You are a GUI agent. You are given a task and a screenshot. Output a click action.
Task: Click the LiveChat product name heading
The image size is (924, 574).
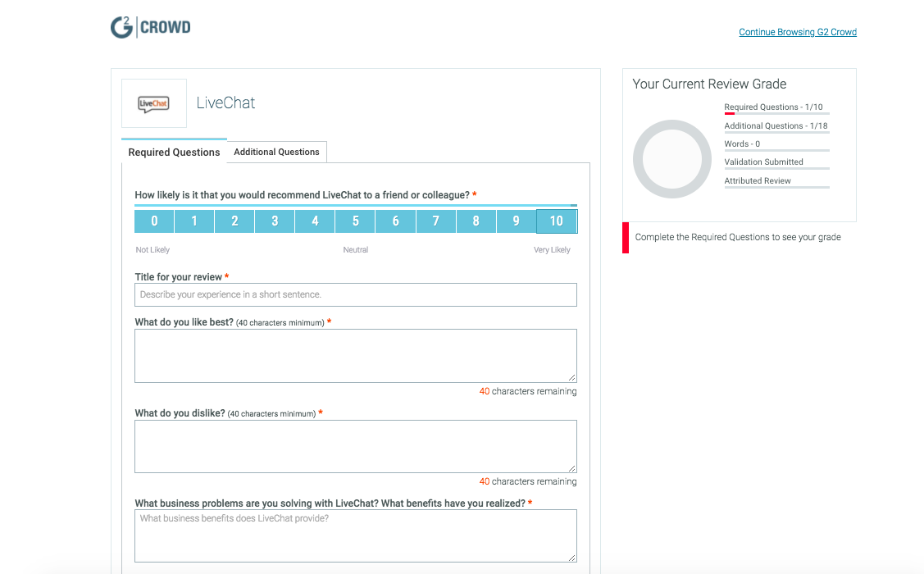225,102
